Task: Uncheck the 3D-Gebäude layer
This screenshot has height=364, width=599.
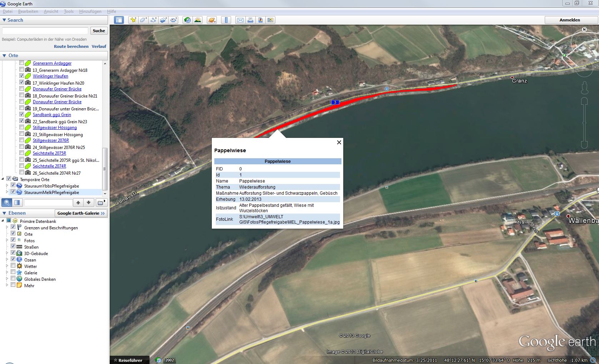Action: pyautogui.click(x=13, y=253)
